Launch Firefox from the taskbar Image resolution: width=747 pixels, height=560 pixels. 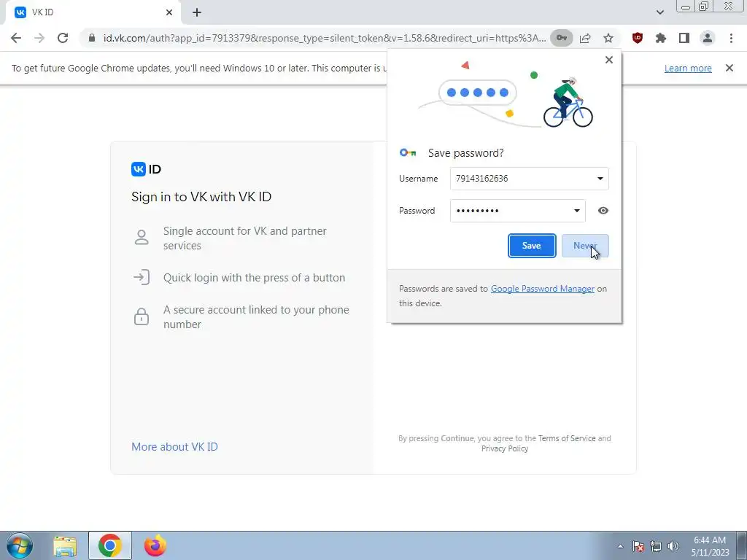coord(155,545)
